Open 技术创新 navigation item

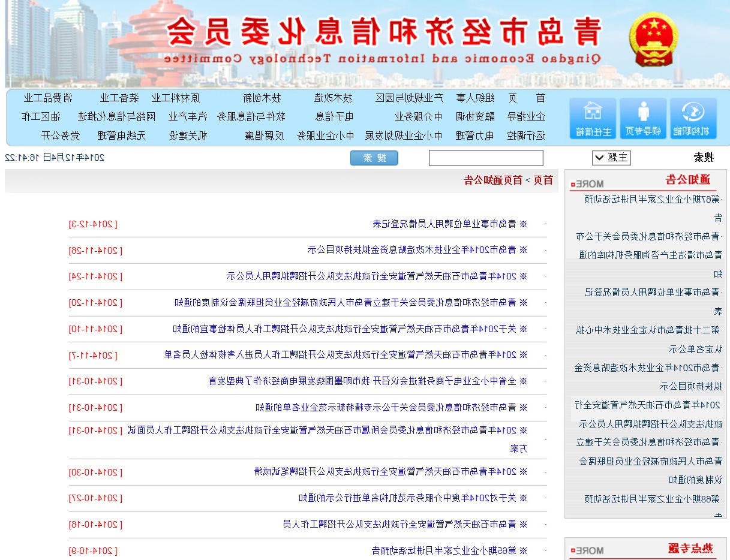tap(262, 98)
